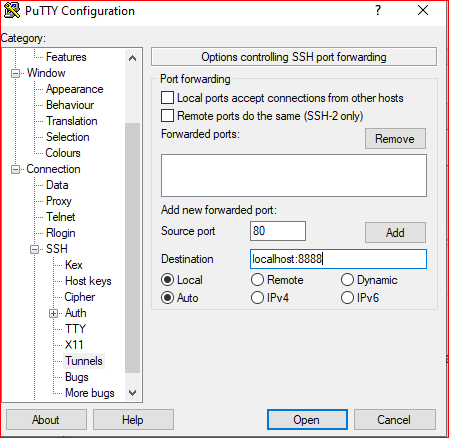Select the IPv6 radio button

click(347, 298)
